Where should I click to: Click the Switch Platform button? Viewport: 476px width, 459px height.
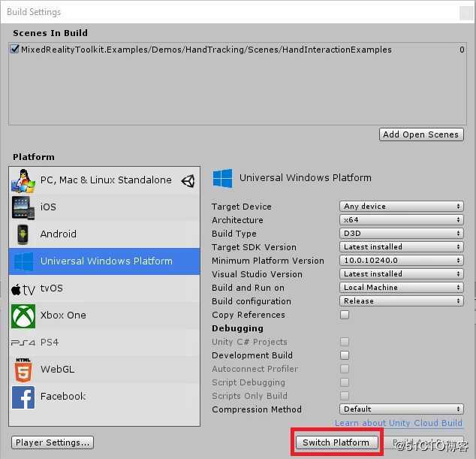(x=336, y=442)
